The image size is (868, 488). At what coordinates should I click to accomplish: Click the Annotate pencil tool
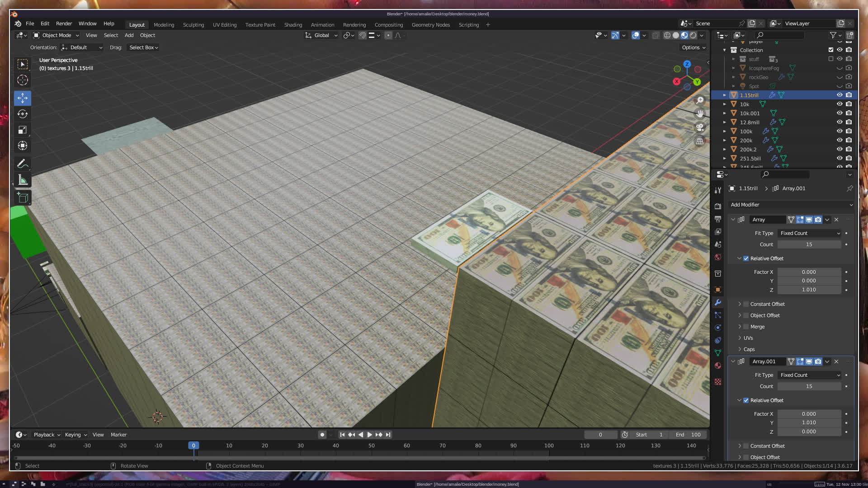[x=23, y=164]
